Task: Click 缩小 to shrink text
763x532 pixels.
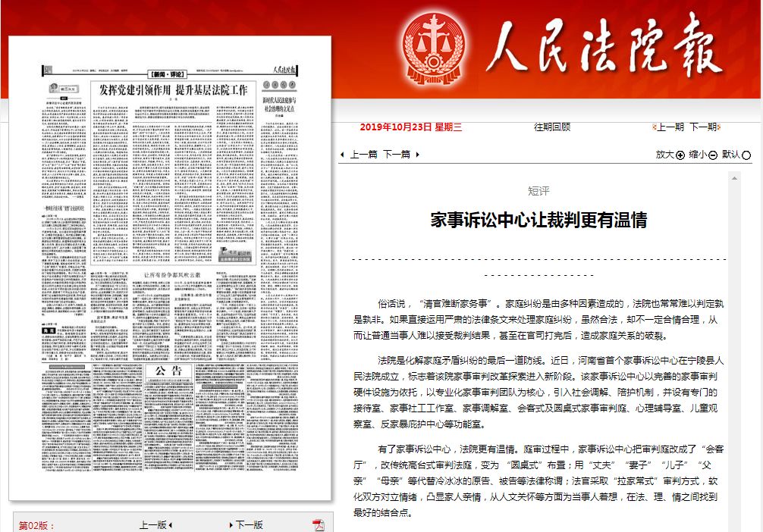Action: tap(698, 155)
